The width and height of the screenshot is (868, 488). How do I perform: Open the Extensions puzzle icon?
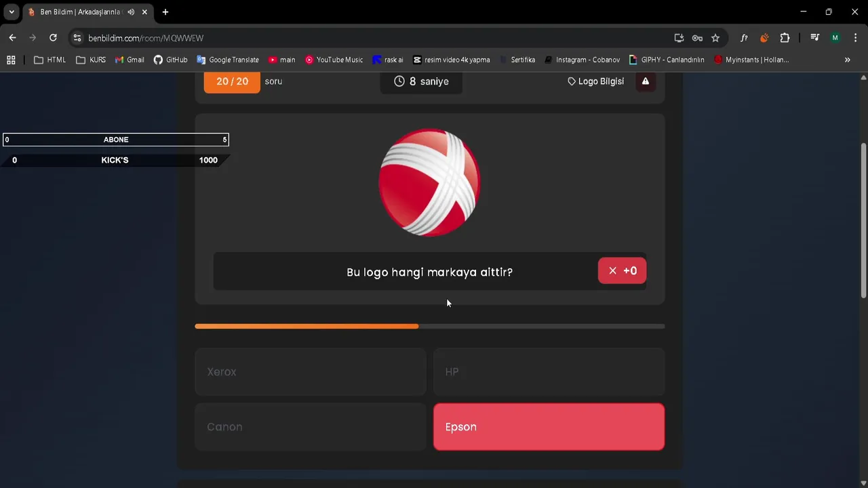[785, 38]
